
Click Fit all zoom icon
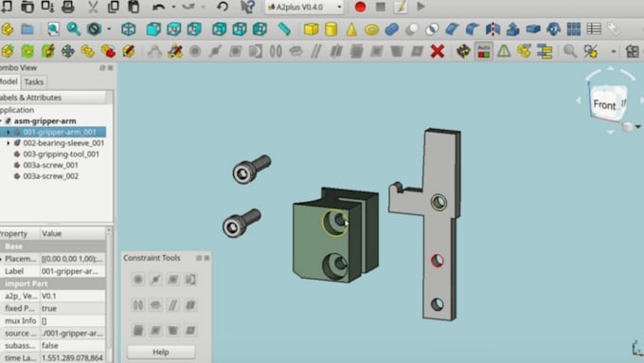pos(53,28)
